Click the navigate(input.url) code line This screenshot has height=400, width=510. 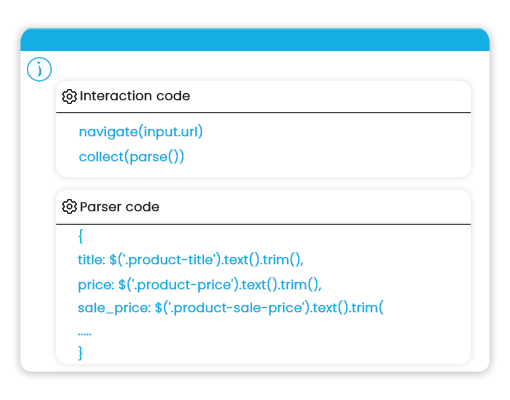(x=141, y=132)
